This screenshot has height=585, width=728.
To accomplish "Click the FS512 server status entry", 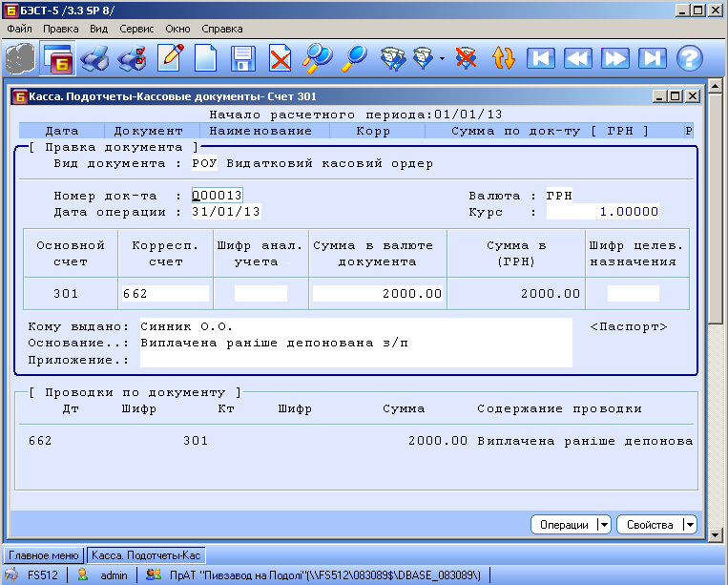I will click(x=32, y=575).
